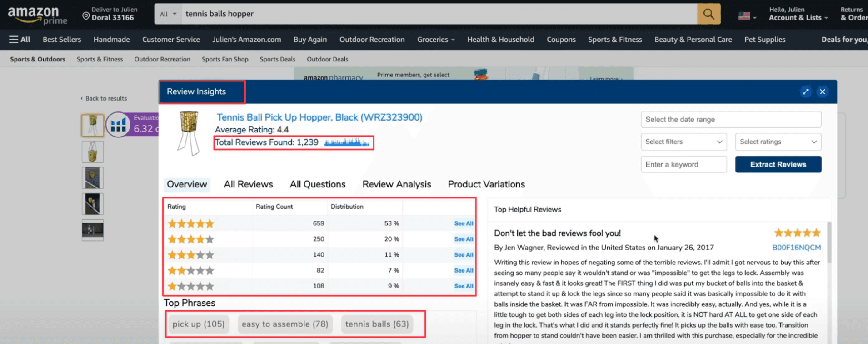The image size is (868, 344).
Task: Switch to the All Questions tab
Action: 318,184
